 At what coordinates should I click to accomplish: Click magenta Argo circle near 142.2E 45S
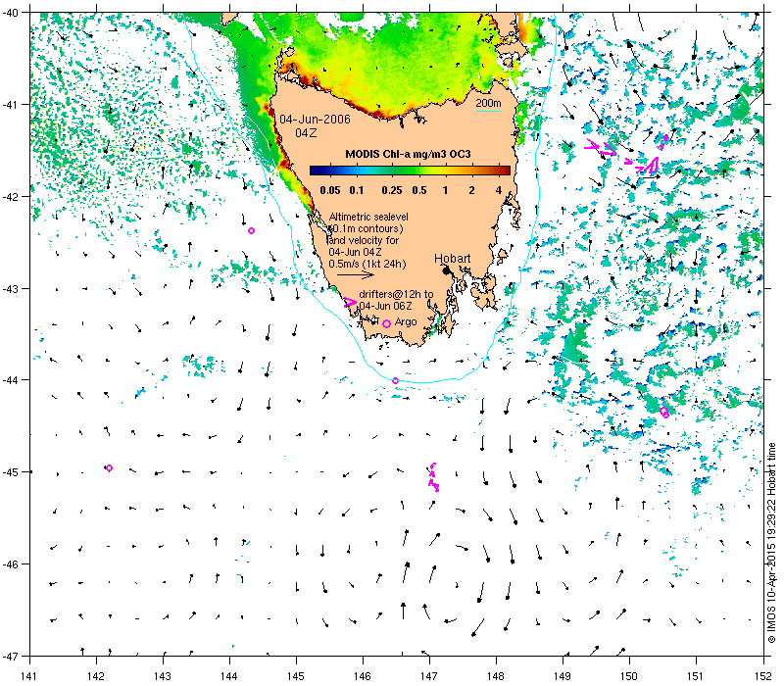[x=110, y=468]
